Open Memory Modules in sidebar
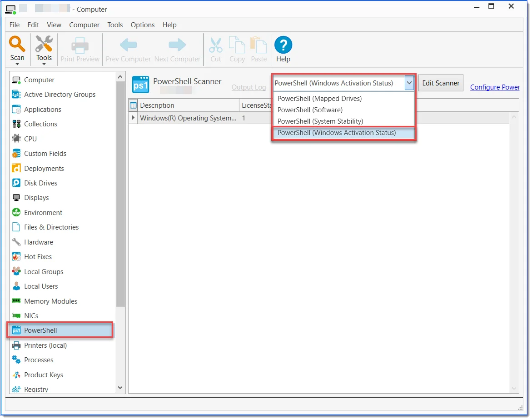Image resolution: width=532 pixels, height=420 pixels. click(x=50, y=301)
